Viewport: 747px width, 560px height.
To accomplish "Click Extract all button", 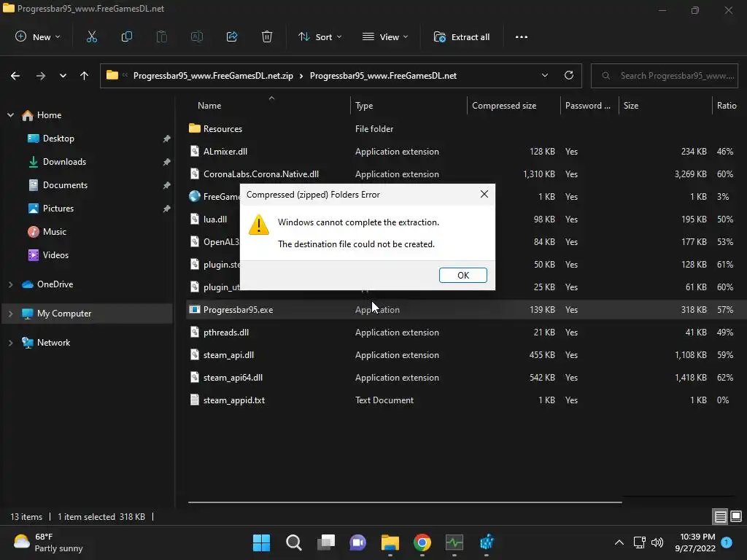I will pyautogui.click(x=462, y=36).
